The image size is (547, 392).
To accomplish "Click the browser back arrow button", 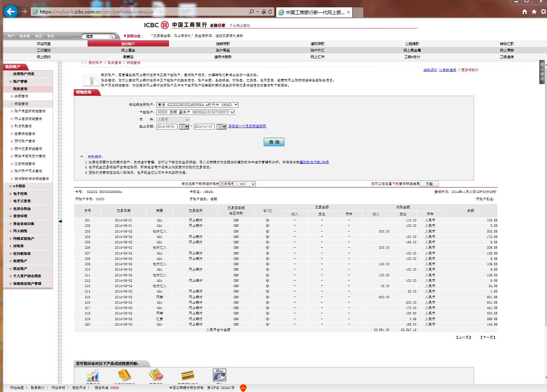I will point(10,12).
